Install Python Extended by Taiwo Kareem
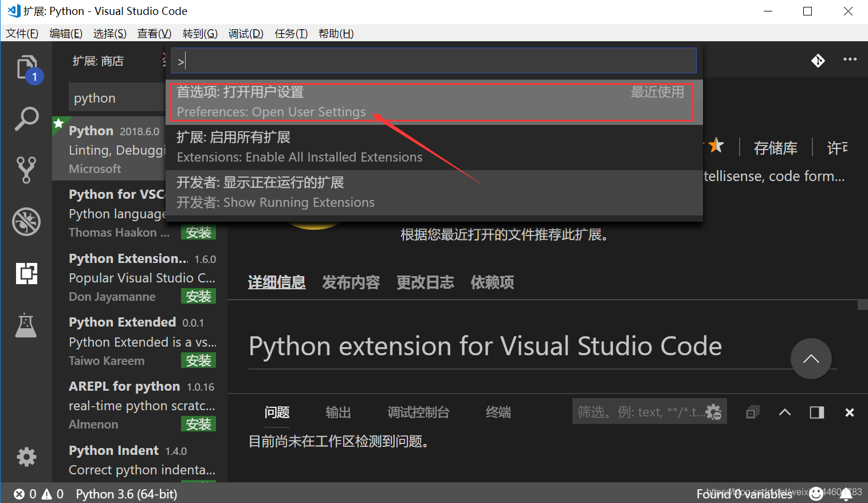868x503 pixels. click(198, 360)
